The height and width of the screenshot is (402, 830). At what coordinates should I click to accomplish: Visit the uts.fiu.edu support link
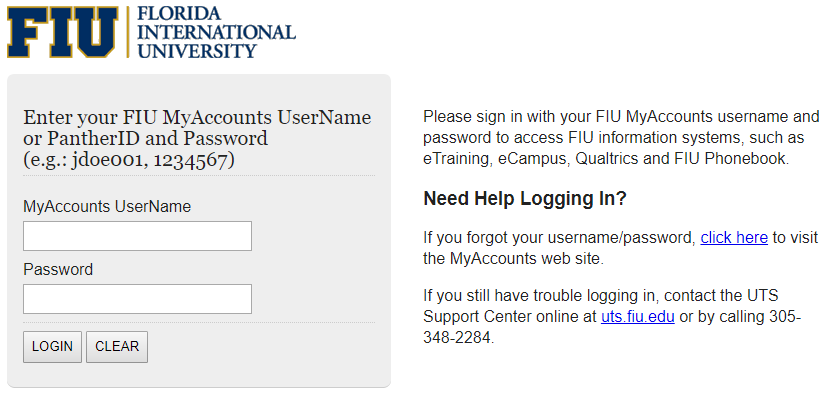tap(637, 317)
